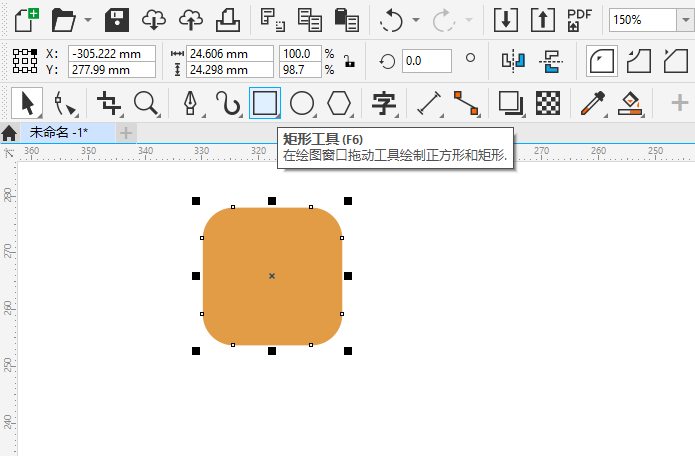The width and height of the screenshot is (695, 456).
Task: Click the Publish to PDF button
Action: [x=579, y=19]
